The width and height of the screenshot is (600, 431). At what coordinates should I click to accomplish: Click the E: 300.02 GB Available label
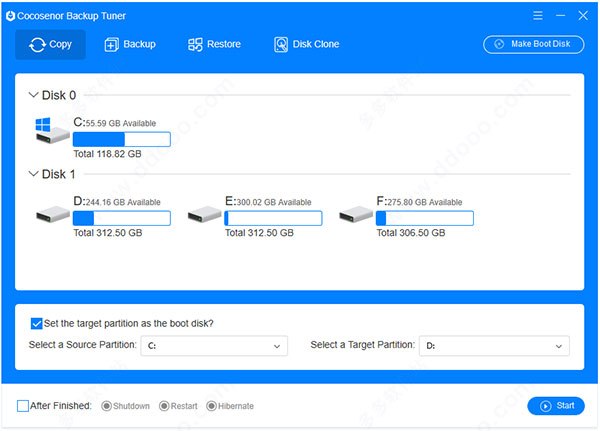(268, 201)
